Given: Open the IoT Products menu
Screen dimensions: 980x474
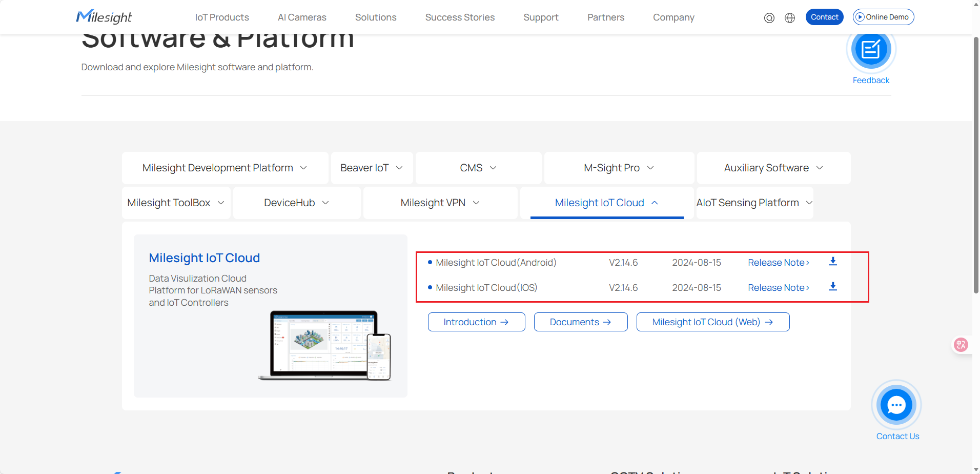Looking at the screenshot, I should 222,17.
